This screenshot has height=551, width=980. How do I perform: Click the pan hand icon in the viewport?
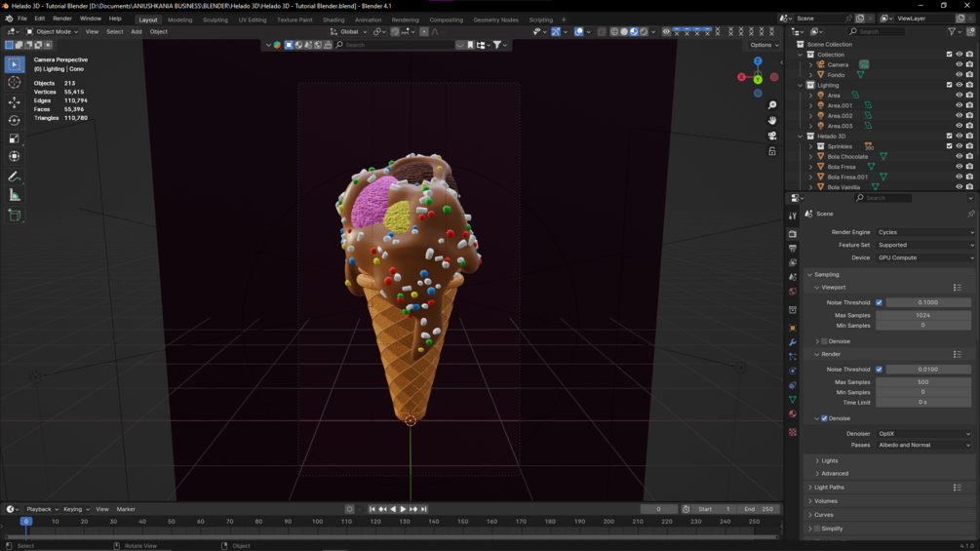point(772,120)
